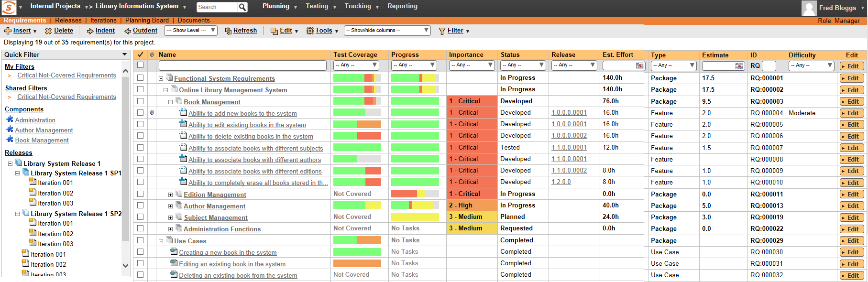Image resolution: width=868 pixels, height=282 pixels.
Task: Open Estimate filter picker icon
Action: 739,66
